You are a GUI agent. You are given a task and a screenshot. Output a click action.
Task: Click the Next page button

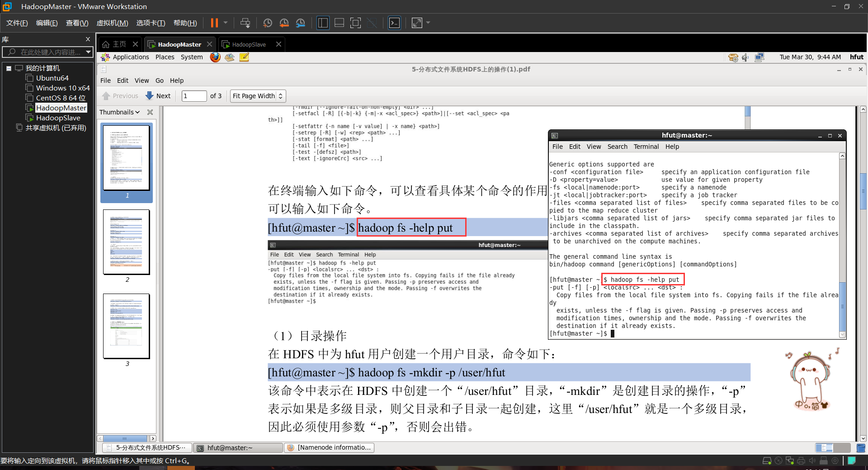(158, 96)
